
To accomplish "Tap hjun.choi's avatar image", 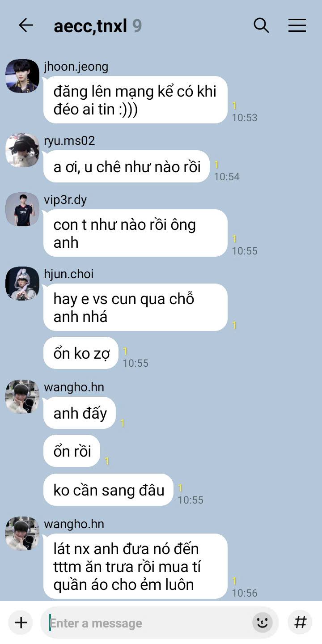I will point(22,284).
